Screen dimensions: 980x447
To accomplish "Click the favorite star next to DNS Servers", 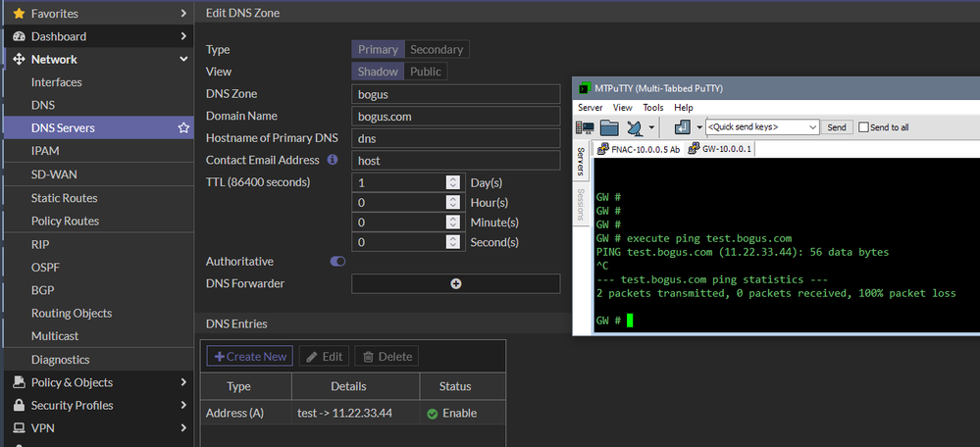I will (x=182, y=128).
